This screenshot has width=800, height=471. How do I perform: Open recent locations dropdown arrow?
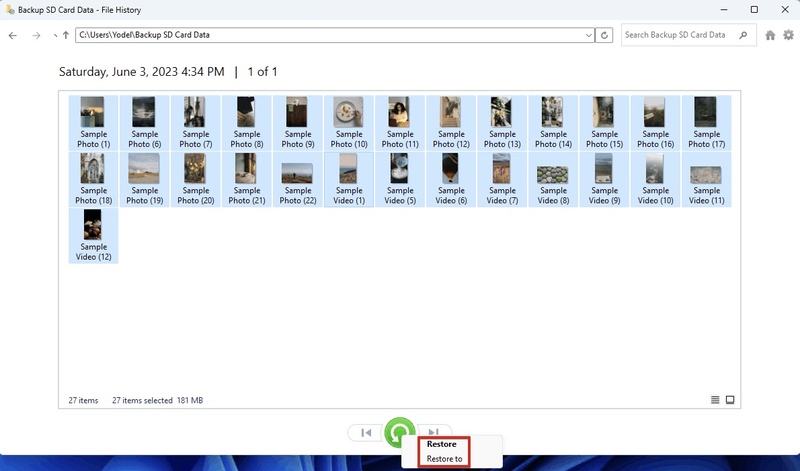click(x=55, y=35)
